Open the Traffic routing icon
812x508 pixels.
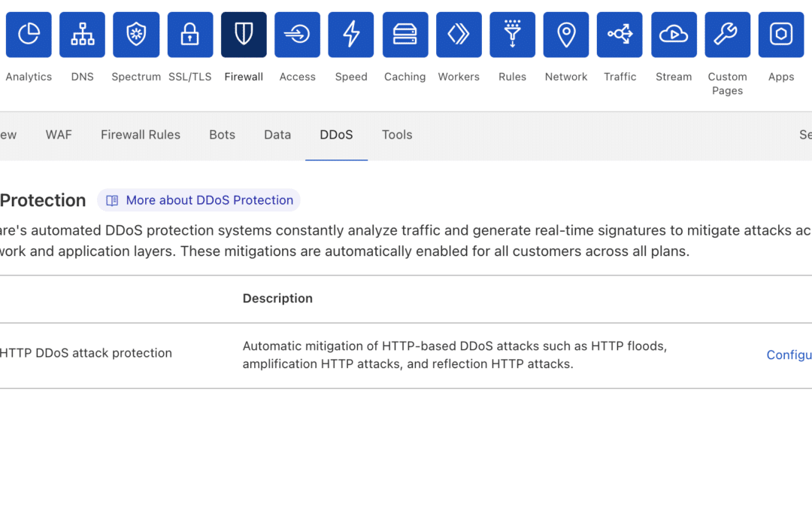(x=620, y=34)
